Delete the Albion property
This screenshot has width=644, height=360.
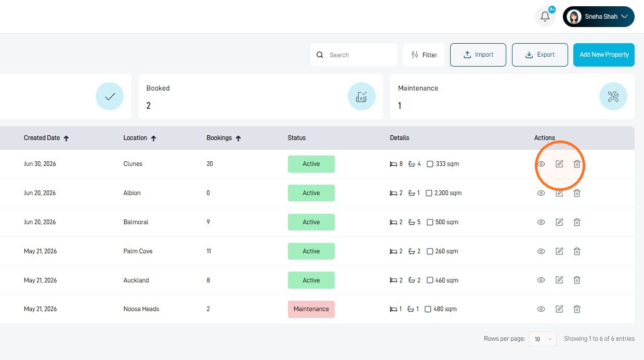coord(577,193)
